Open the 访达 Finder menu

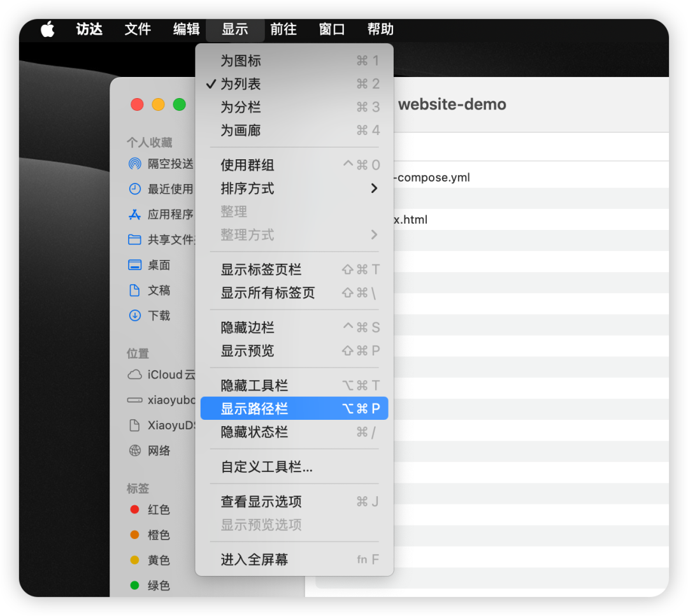coord(89,29)
